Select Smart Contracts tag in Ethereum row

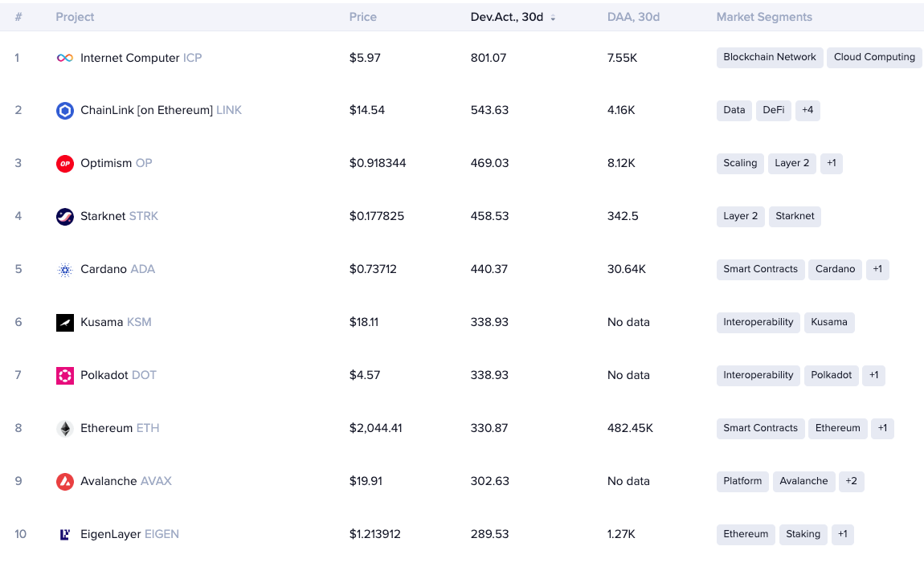[761, 428]
